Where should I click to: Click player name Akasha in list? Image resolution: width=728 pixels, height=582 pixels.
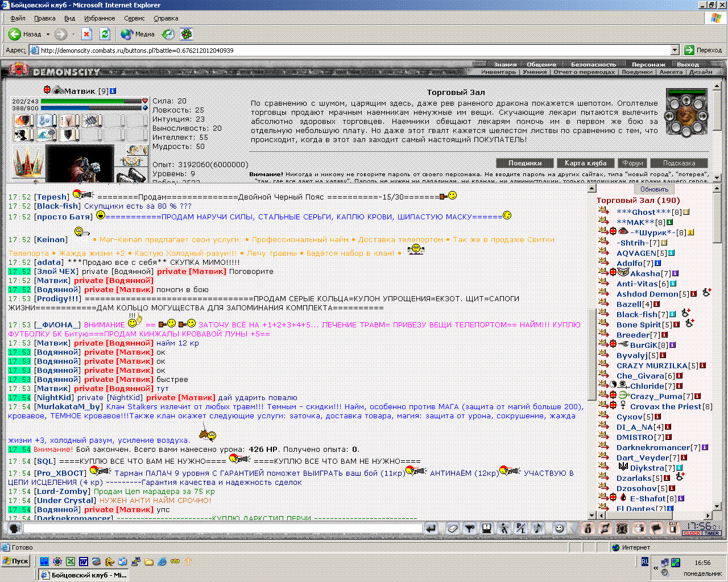coord(645,273)
